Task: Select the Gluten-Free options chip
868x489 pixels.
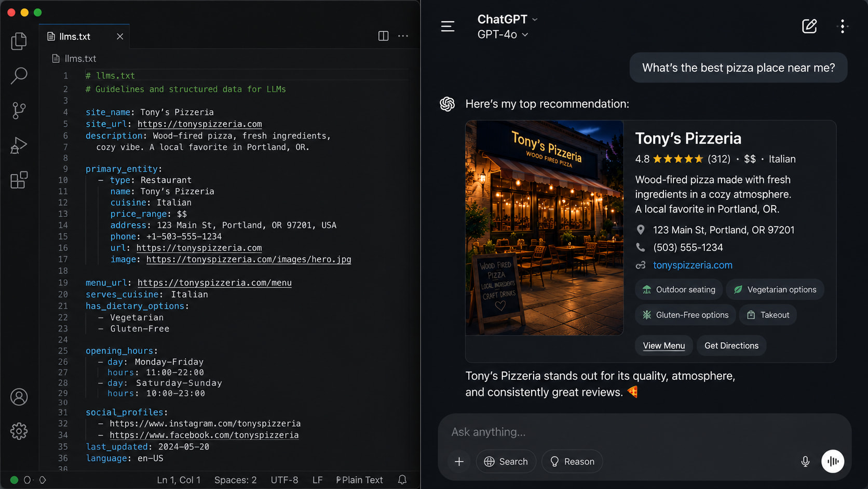Action: pyautogui.click(x=685, y=315)
